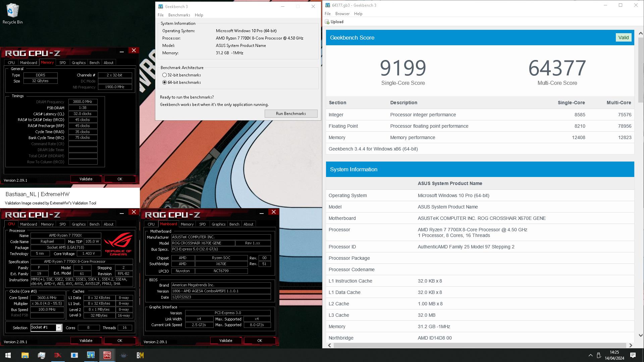Image resolution: width=644 pixels, height=362 pixels.
Task: Open the ExtremeHW red EX taskbar icon
Action: (x=58, y=355)
